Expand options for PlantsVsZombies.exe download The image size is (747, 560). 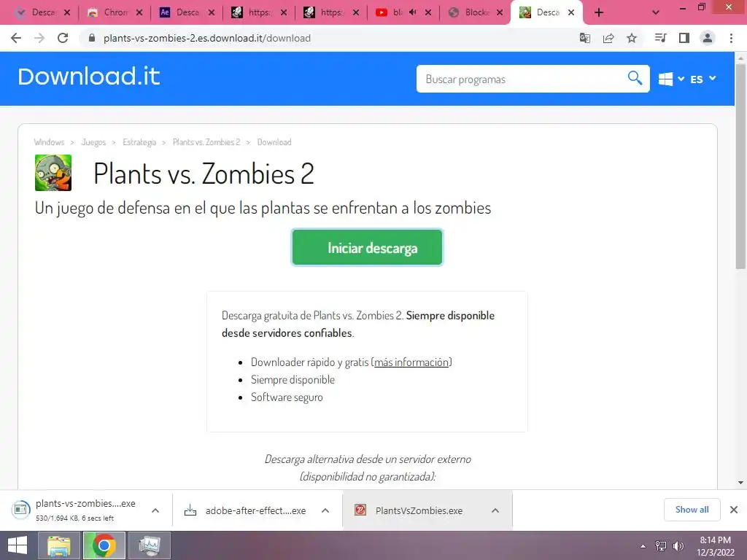(495, 510)
